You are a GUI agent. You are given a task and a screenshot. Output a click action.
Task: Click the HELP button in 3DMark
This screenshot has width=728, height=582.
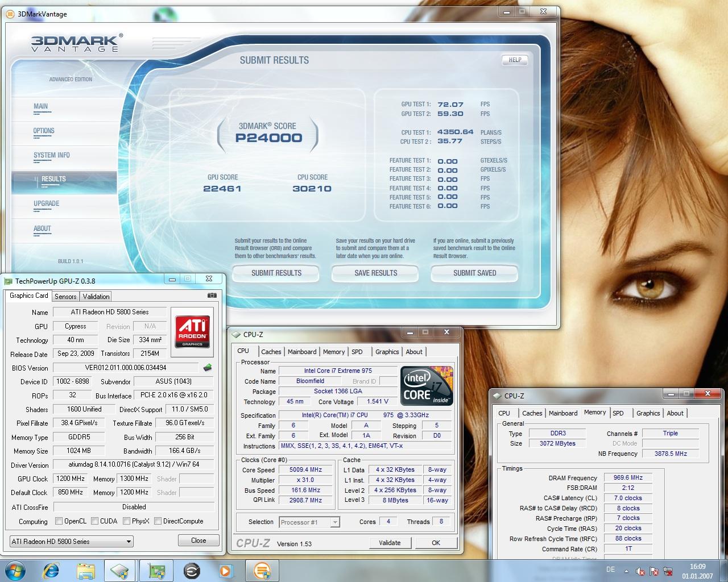[515, 60]
